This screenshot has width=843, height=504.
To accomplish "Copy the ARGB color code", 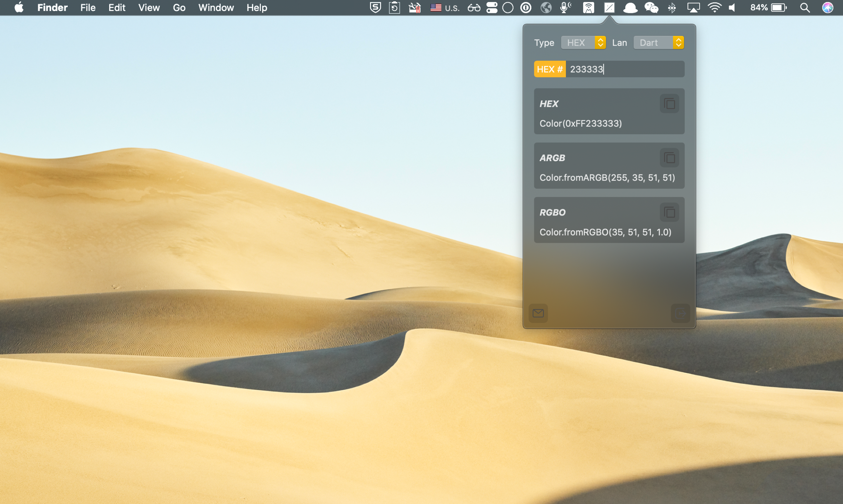I will click(x=669, y=158).
